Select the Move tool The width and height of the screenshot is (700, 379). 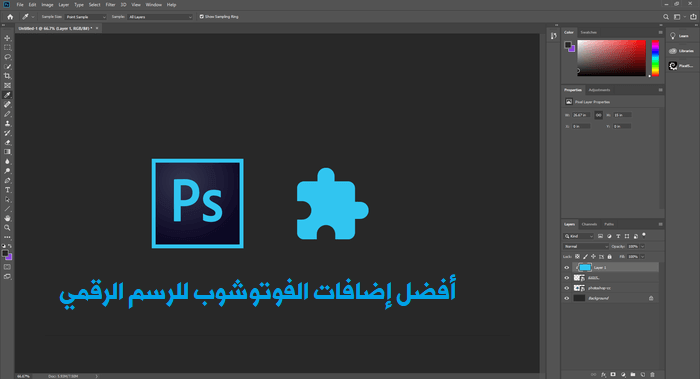(7, 38)
